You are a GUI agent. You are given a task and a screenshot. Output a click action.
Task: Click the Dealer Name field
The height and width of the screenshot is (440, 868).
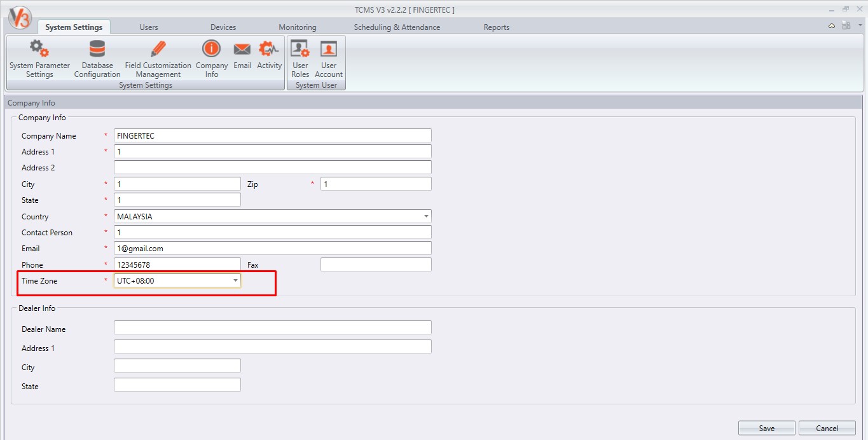(273, 327)
